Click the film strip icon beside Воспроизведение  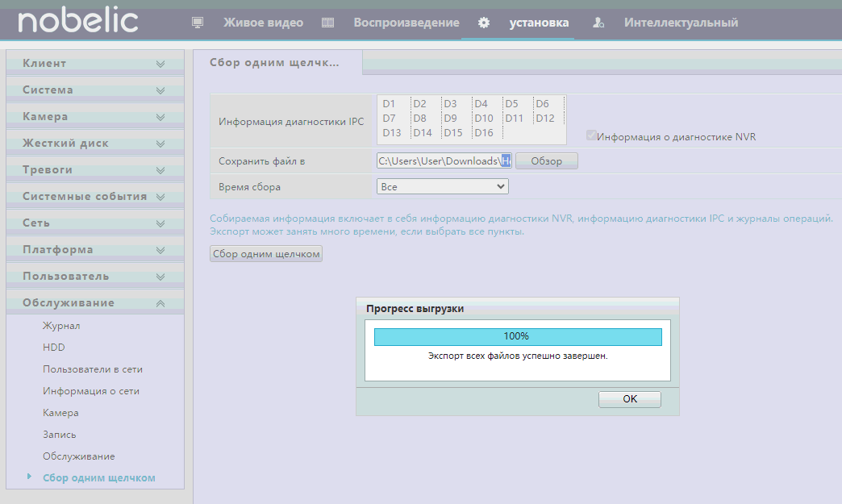327,23
